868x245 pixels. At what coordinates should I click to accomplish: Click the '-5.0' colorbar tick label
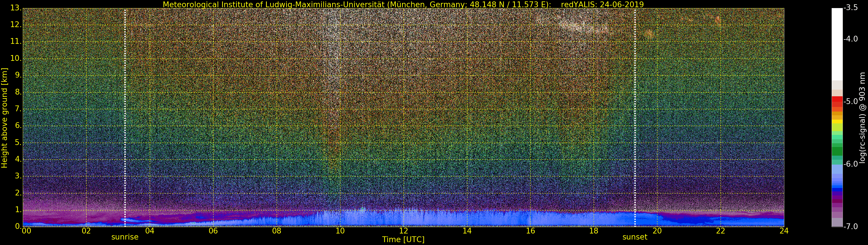[x=851, y=101]
